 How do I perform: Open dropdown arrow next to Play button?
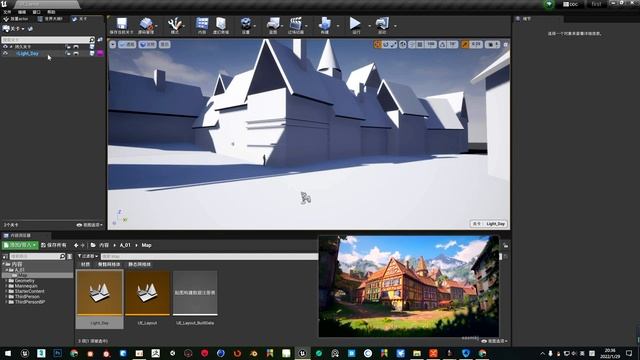point(369,26)
